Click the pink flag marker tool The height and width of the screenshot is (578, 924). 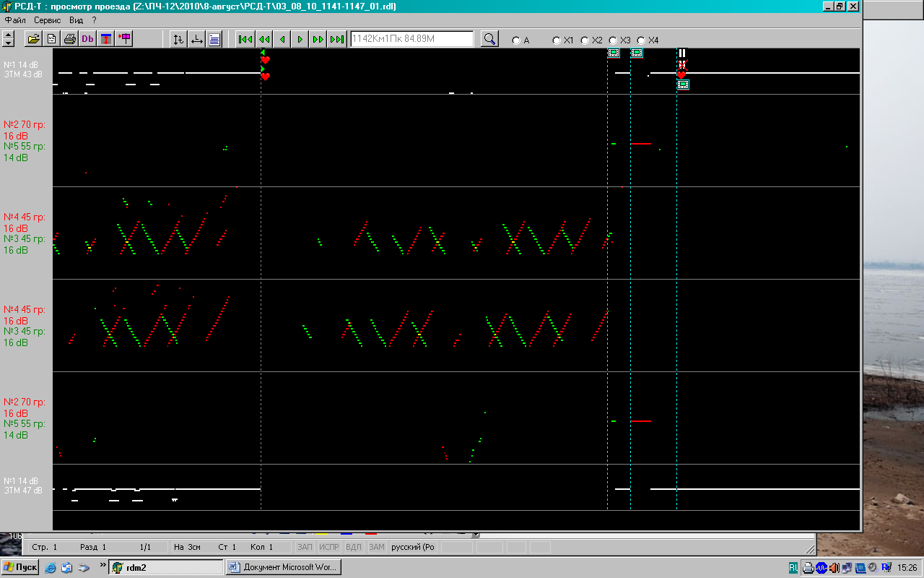point(124,39)
